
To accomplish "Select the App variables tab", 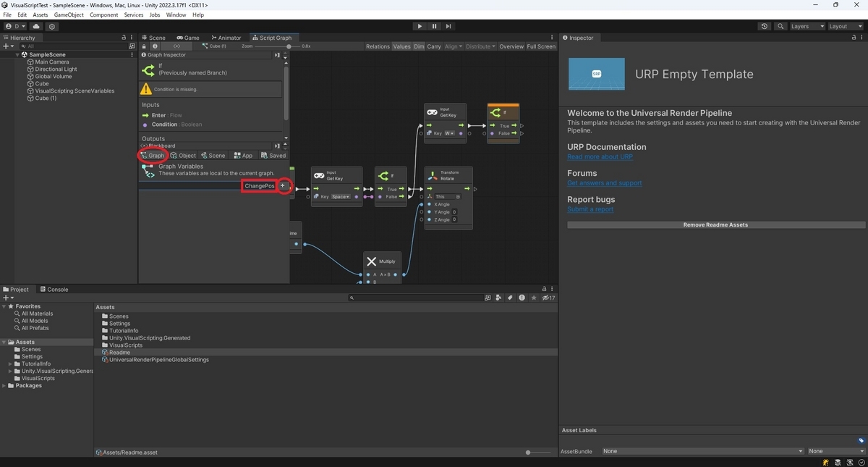I will pyautogui.click(x=243, y=156).
